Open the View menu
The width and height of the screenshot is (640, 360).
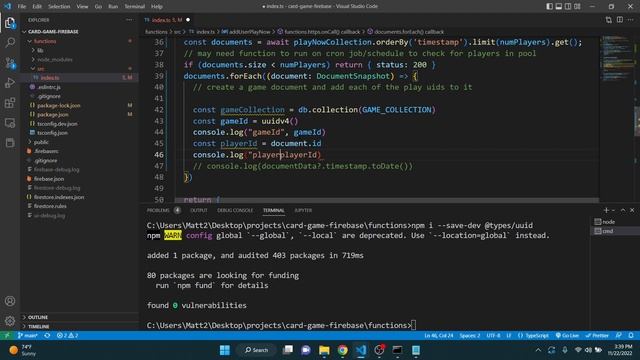(x=82, y=7)
